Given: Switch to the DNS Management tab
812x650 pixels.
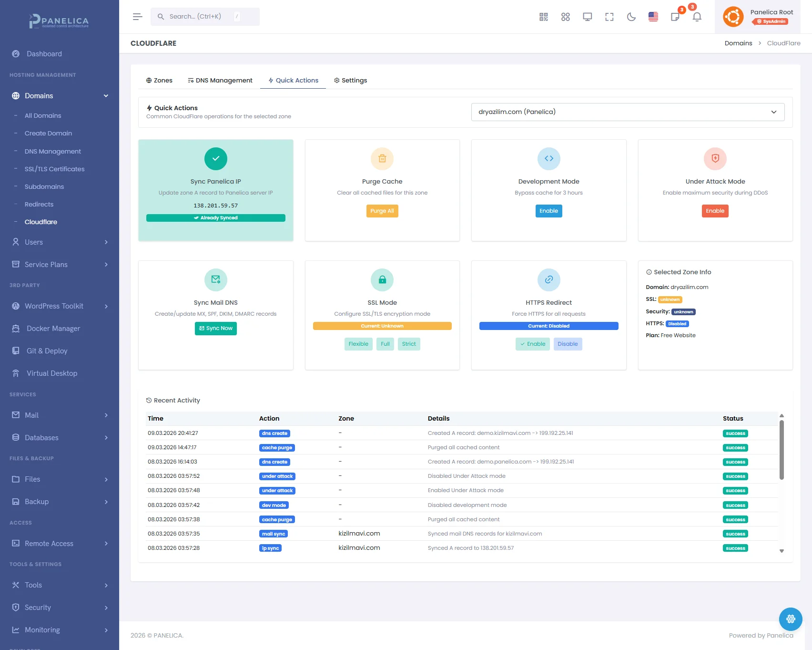Looking at the screenshot, I should pos(220,81).
